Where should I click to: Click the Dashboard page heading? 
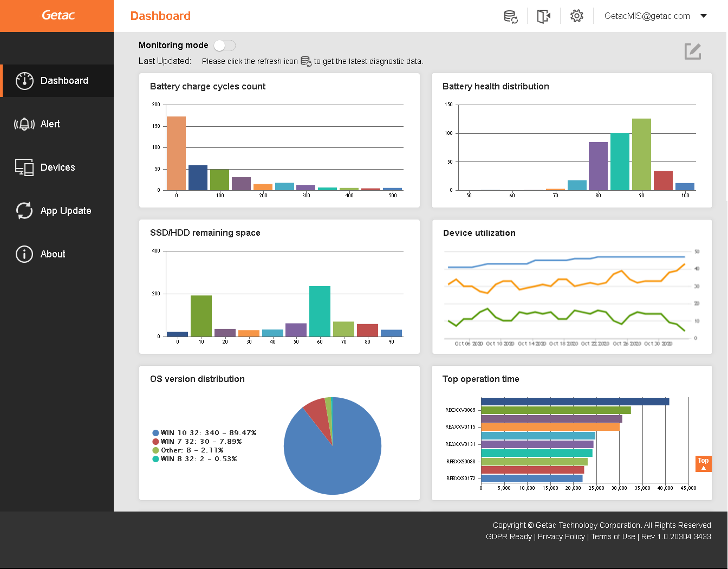pos(160,16)
